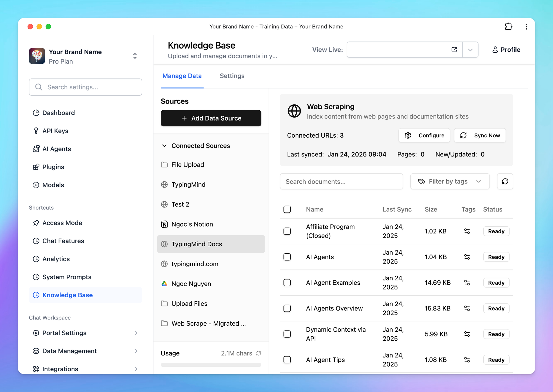Image resolution: width=553 pixels, height=392 pixels.
Task: Open the extensions puzzle icon
Action: point(508,26)
